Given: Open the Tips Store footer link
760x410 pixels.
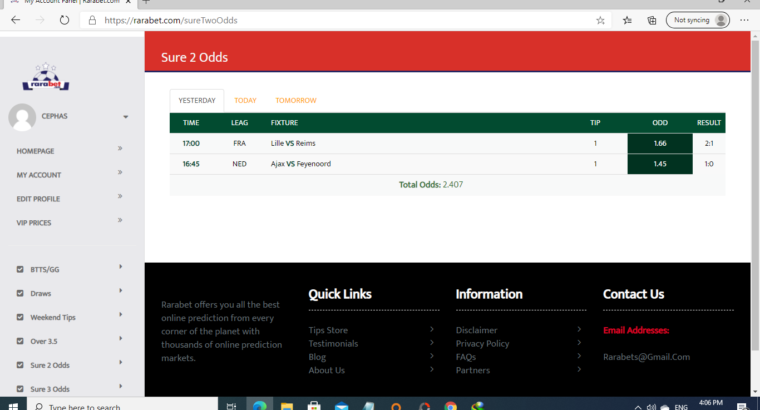Looking at the screenshot, I should coord(328,330).
